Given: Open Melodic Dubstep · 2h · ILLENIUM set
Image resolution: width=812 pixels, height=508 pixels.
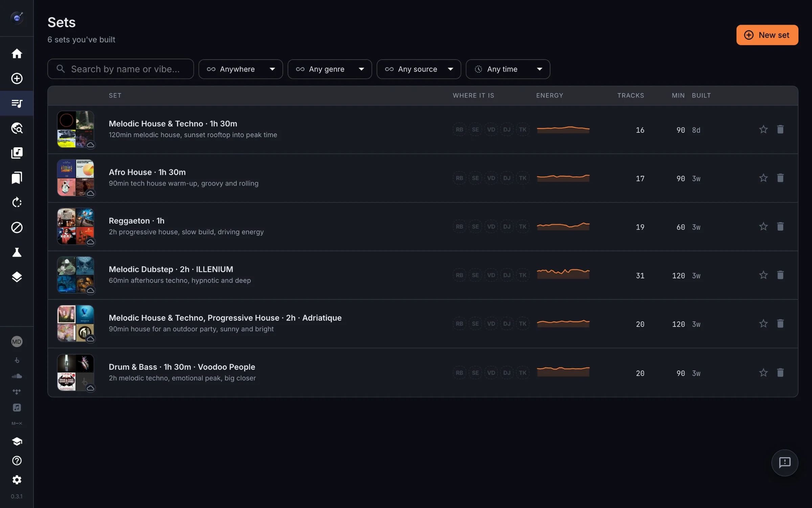Looking at the screenshot, I should click(171, 269).
